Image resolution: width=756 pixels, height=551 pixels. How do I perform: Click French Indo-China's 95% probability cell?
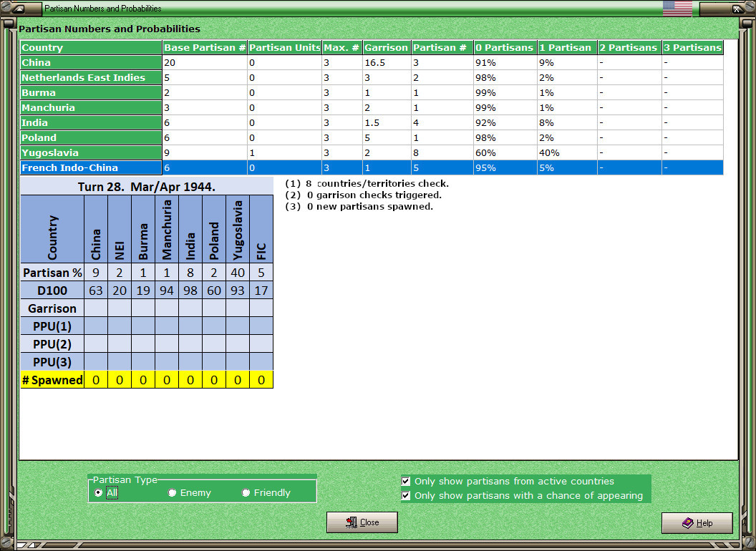(505, 167)
